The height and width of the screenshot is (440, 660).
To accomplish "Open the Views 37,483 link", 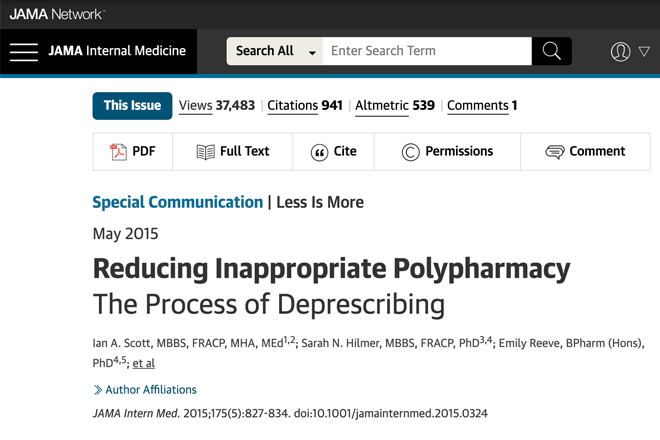I will click(217, 106).
